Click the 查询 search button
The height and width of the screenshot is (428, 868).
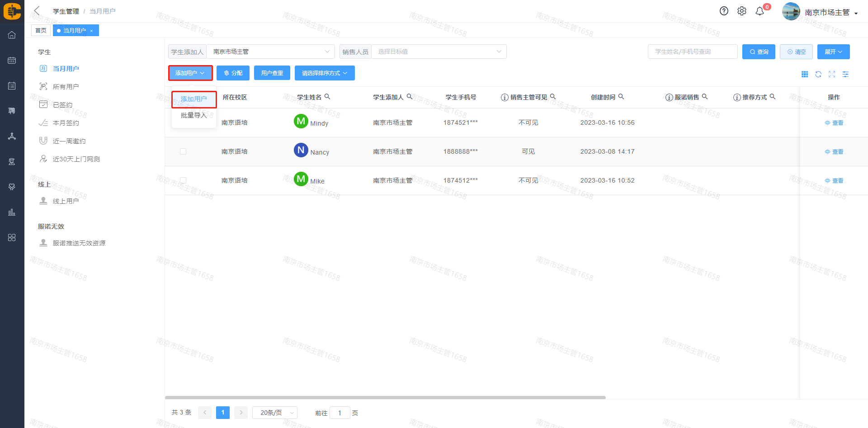point(759,52)
